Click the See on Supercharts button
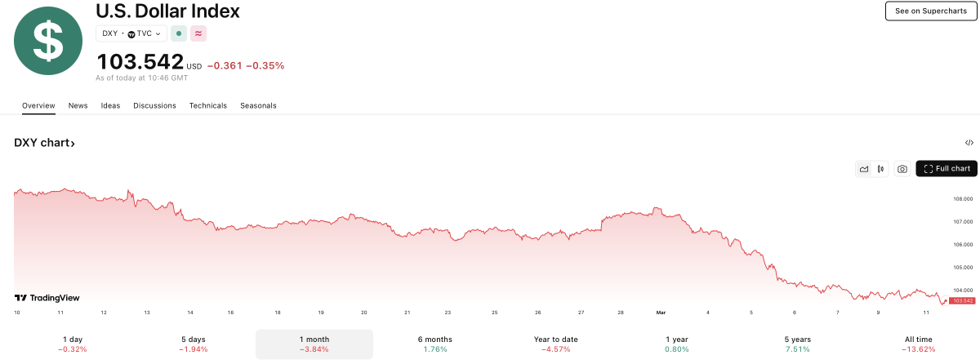Image resolution: width=980 pixels, height=364 pixels. pos(931,11)
